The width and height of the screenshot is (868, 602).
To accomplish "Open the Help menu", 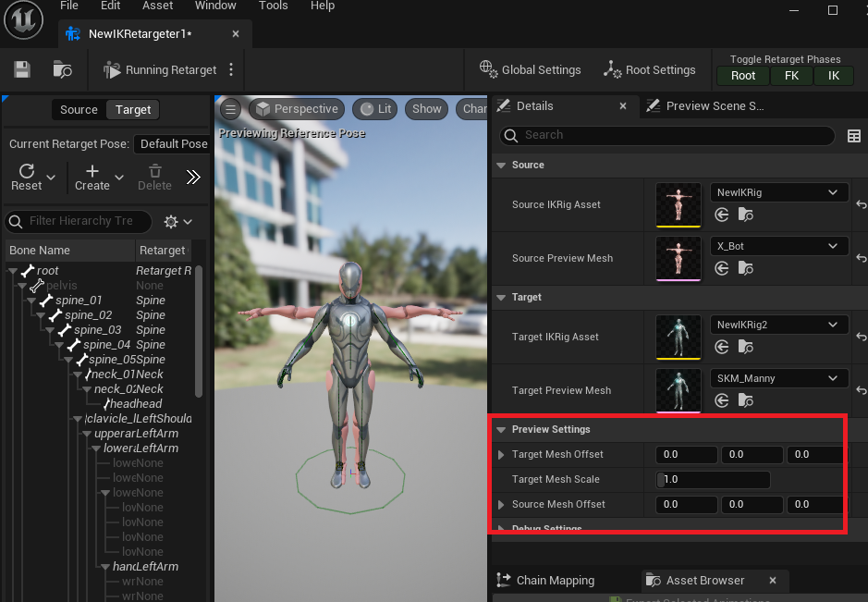I will pyautogui.click(x=323, y=6).
